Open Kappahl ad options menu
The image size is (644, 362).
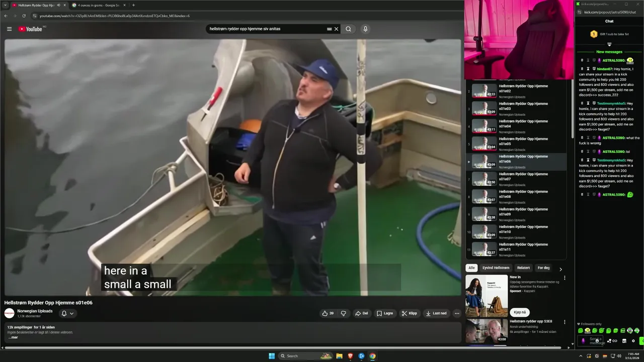pyautogui.click(x=565, y=278)
